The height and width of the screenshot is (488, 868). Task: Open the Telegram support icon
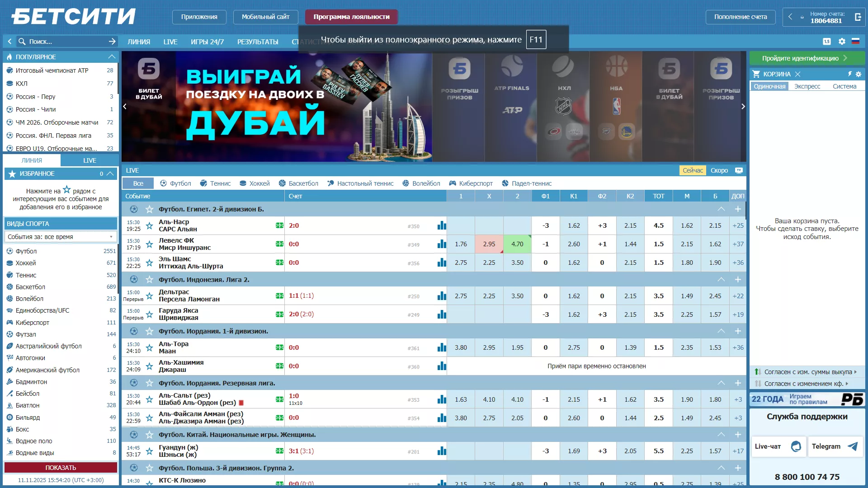point(852,446)
